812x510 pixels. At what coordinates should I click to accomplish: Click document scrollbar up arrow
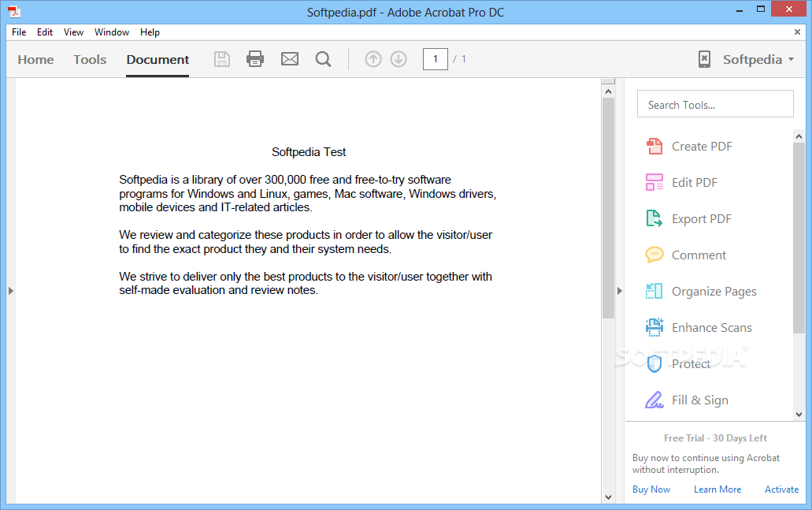click(609, 91)
